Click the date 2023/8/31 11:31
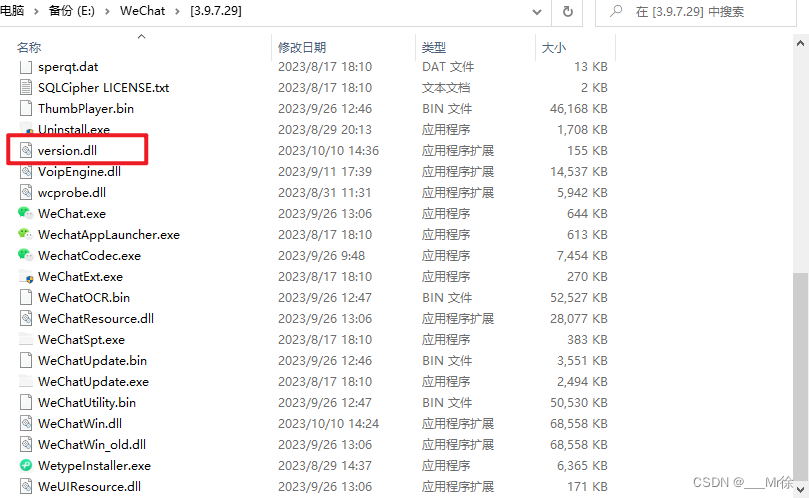 pyautogui.click(x=325, y=192)
